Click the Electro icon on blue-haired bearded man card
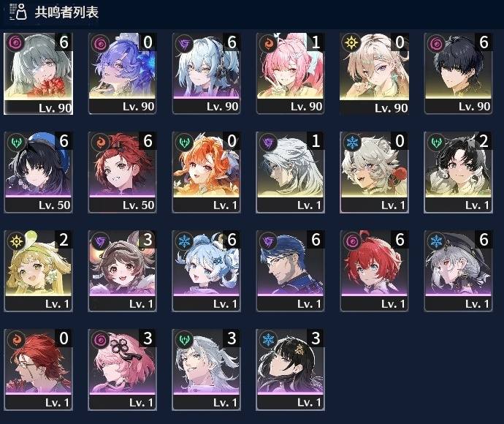504x424 pixels. [268, 241]
